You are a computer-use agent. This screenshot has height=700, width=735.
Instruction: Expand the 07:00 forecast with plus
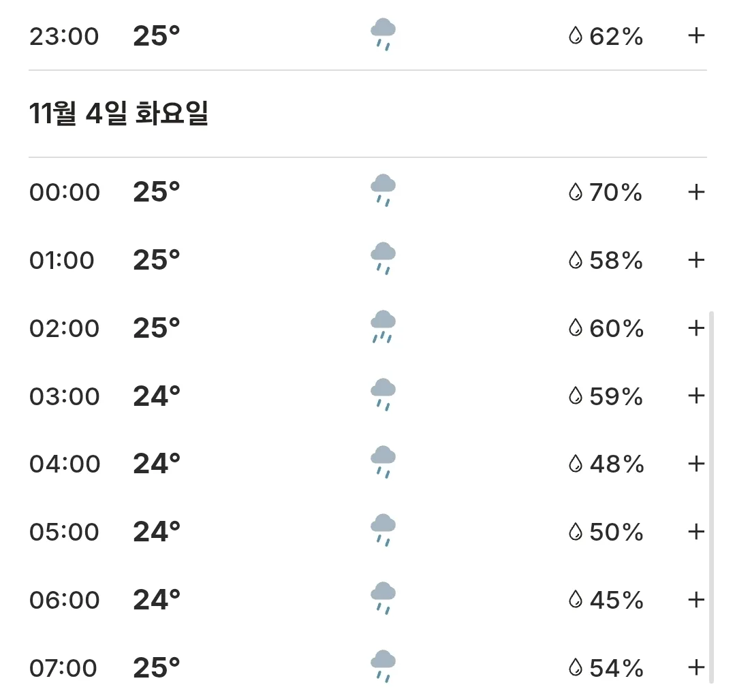pyautogui.click(x=696, y=668)
